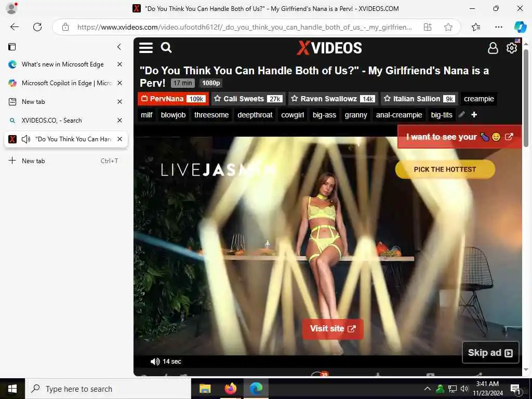Click the PICK THE HOTTEST yellow button

(445, 169)
